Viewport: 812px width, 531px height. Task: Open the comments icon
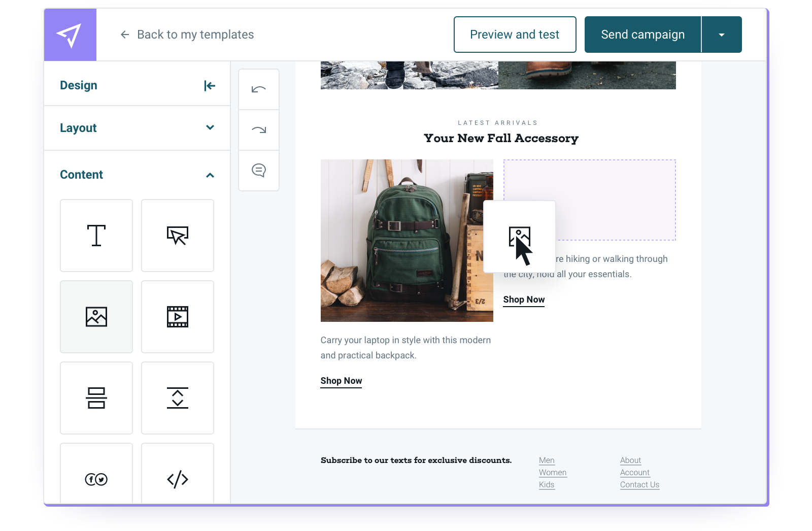(x=259, y=171)
